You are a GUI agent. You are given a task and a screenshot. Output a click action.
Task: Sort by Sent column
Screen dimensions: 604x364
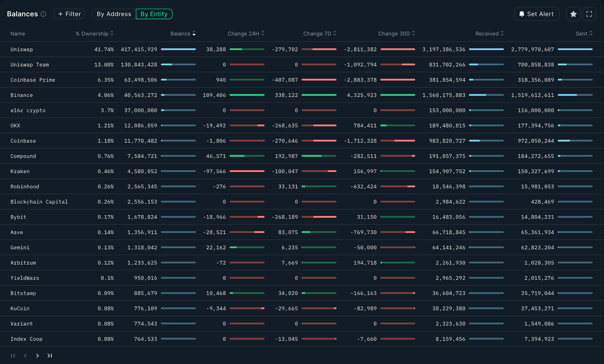pyautogui.click(x=584, y=33)
